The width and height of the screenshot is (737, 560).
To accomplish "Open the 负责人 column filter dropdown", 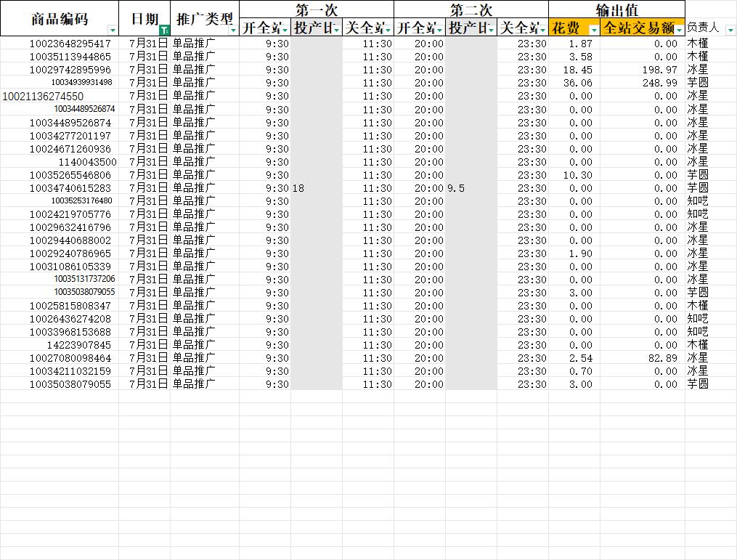I will click(x=730, y=31).
